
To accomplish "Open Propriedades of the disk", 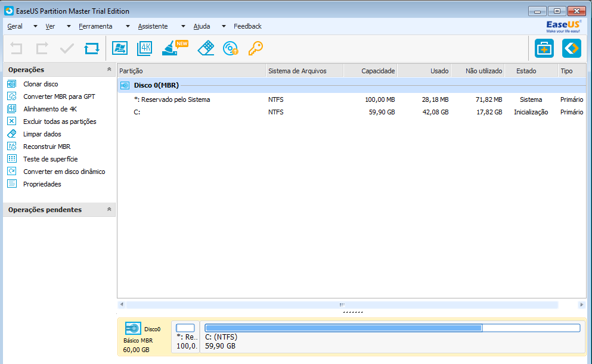I will point(42,184).
